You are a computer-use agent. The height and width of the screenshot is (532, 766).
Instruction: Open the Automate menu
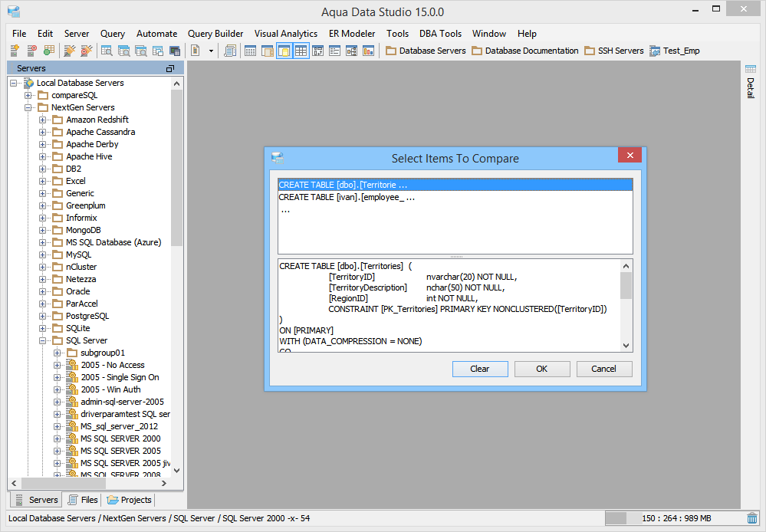[157, 34]
